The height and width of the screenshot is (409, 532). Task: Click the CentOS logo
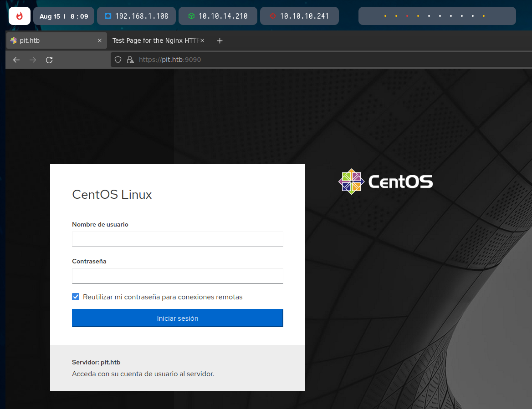(x=385, y=182)
